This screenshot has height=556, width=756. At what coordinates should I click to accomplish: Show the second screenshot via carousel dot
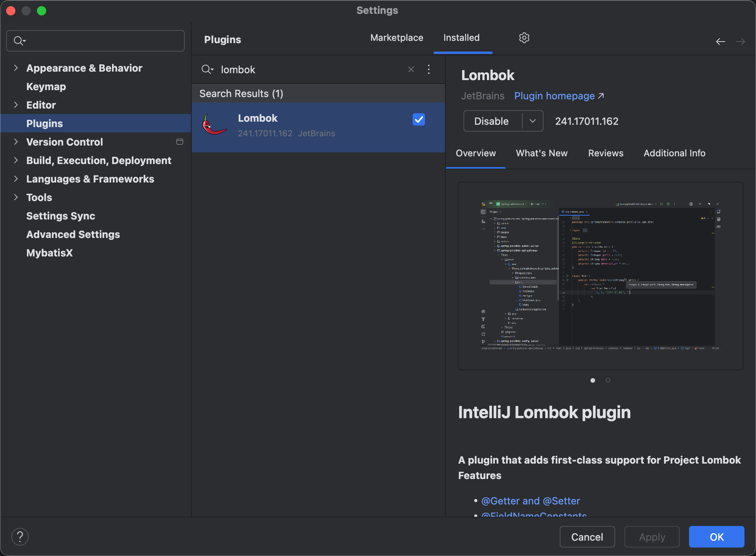[608, 380]
